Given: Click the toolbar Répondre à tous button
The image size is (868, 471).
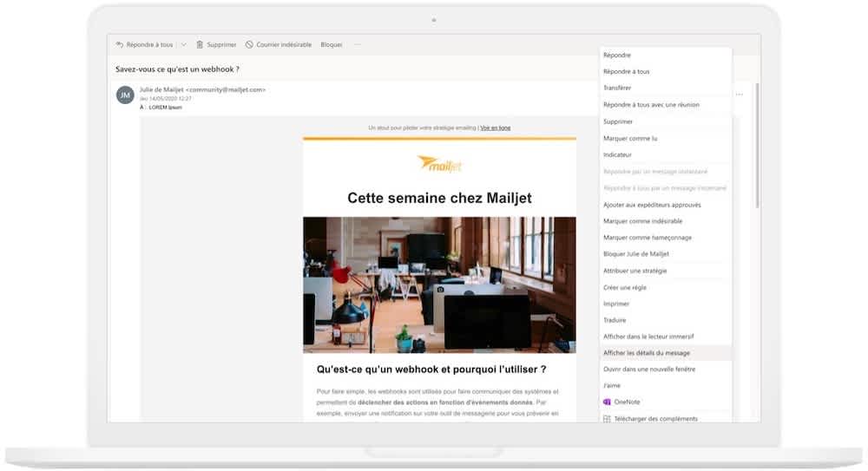Looking at the screenshot, I should click(144, 45).
